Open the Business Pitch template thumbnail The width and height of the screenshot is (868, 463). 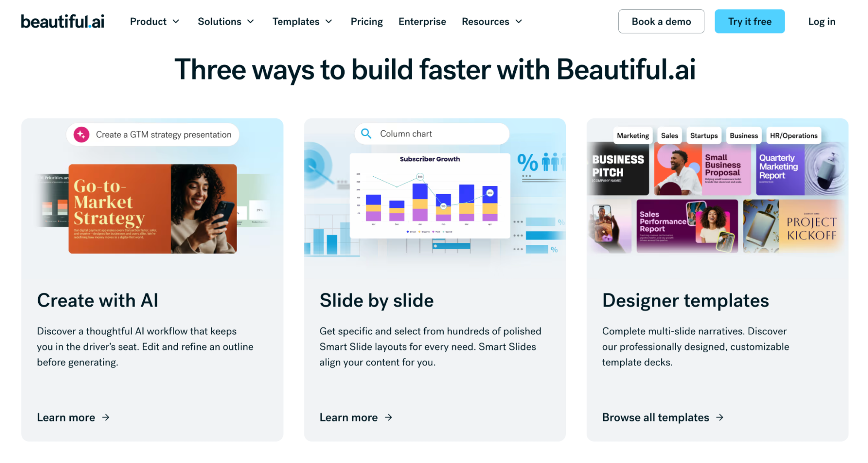point(618,169)
